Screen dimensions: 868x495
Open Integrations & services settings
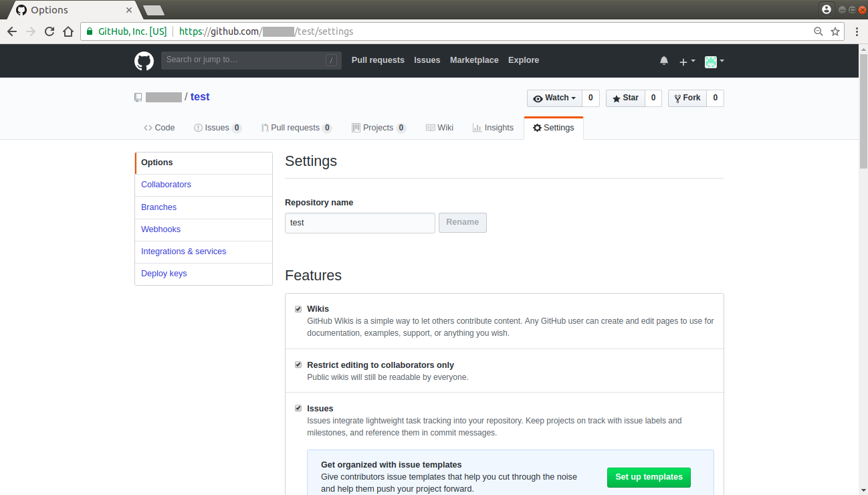tap(203, 252)
